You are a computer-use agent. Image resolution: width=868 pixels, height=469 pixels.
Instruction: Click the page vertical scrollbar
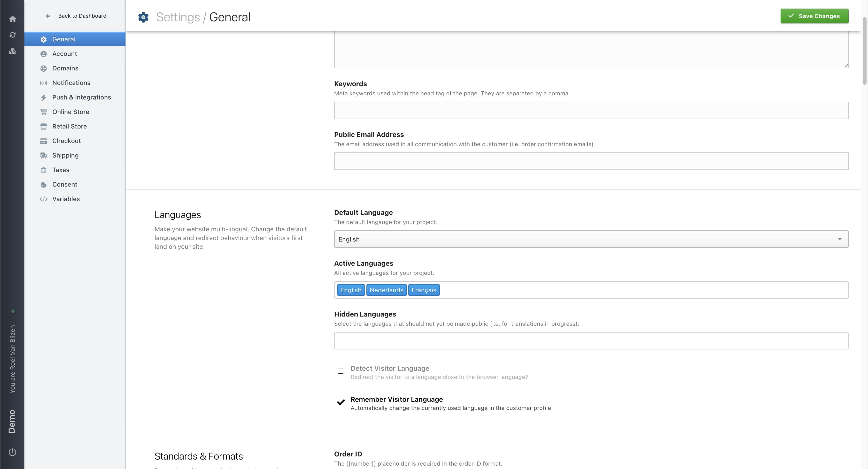point(864,51)
